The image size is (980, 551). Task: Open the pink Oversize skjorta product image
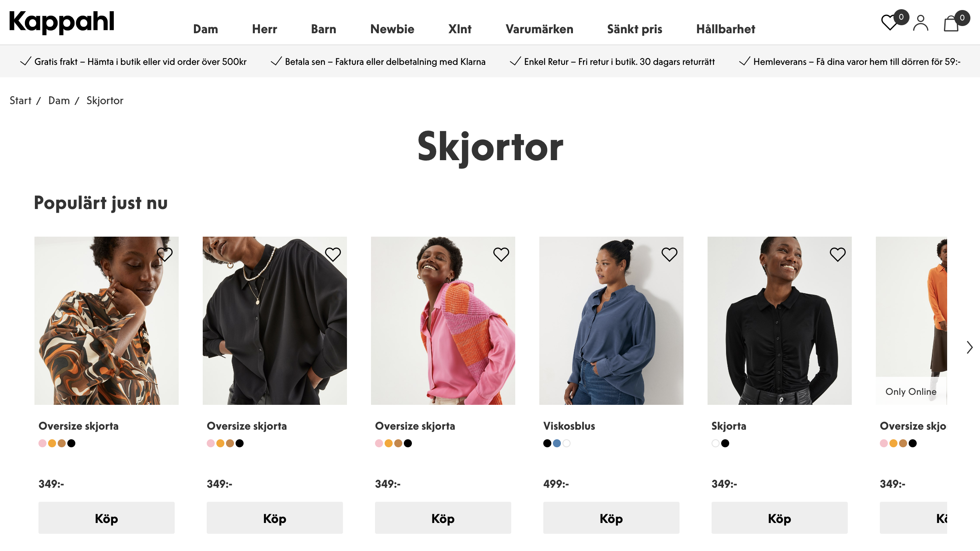[443, 321]
